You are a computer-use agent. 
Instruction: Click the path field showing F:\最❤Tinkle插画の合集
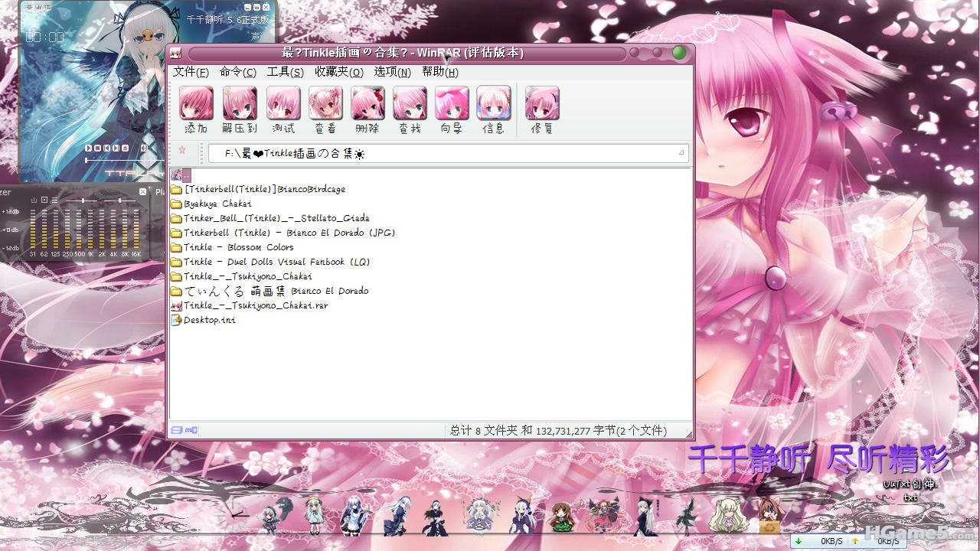pyautogui.click(x=448, y=153)
